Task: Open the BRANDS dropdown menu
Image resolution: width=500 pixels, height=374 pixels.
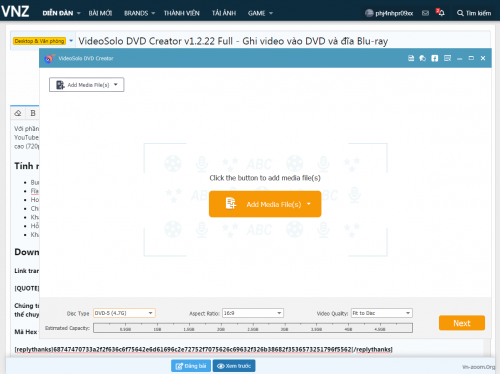Action: point(139,13)
